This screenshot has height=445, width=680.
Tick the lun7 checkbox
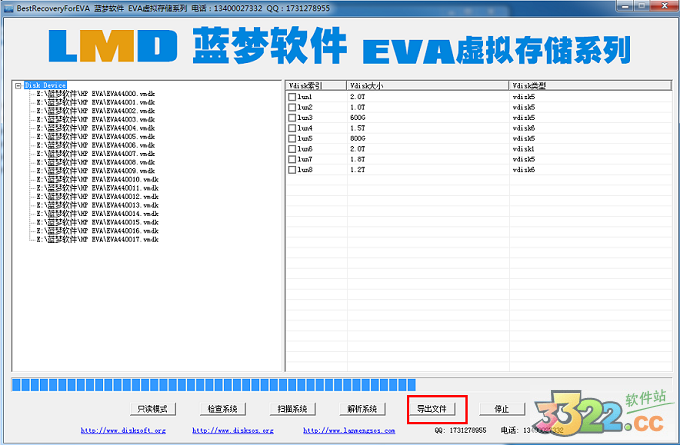292,160
